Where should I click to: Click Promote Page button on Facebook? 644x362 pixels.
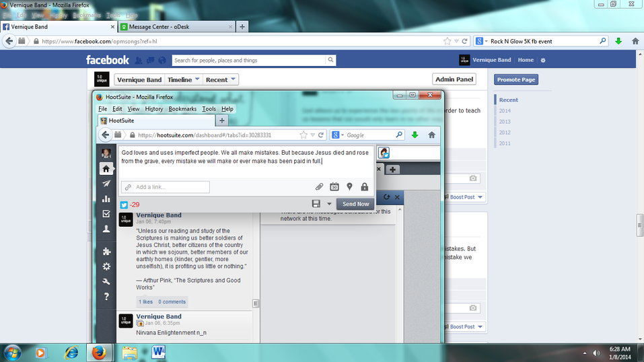click(x=516, y=79)
